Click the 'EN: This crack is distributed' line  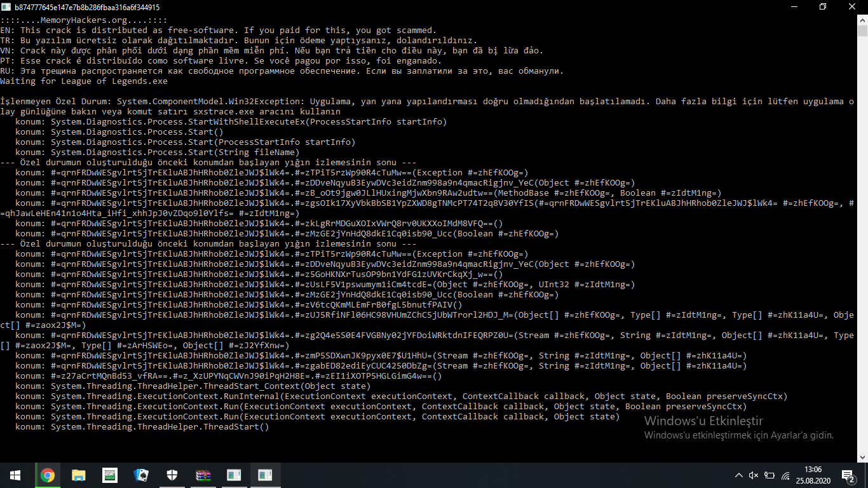219,30
